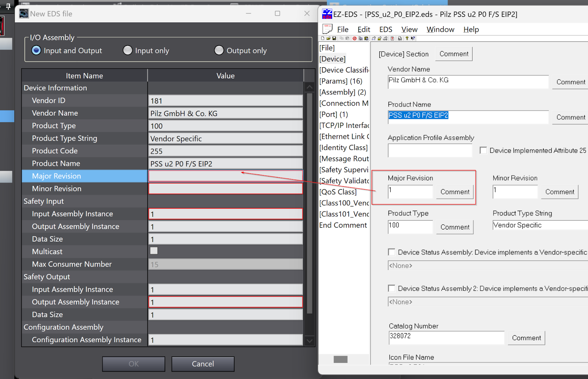The width and height of the screenshot is (588, 379).
Task: Click Comment button beside Product Type field
Action: pos(455,227)
